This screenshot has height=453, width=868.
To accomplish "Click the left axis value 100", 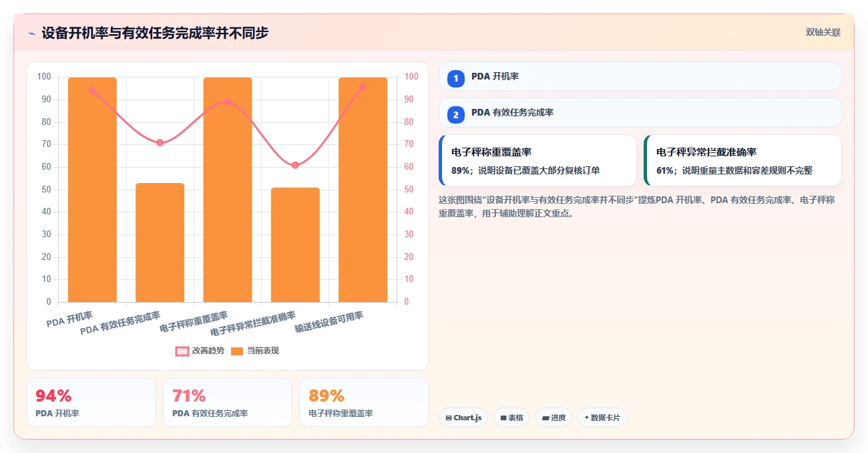I will tap(44, 77).
